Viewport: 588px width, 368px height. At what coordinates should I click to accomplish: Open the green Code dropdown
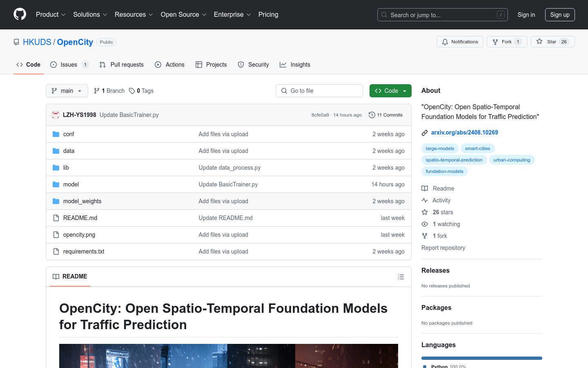[390, 91]
